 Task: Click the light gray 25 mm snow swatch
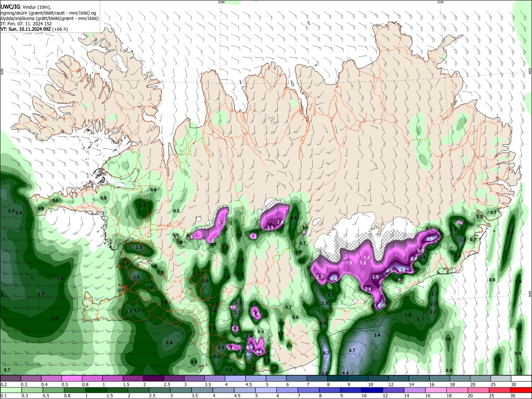coord(501,378)
